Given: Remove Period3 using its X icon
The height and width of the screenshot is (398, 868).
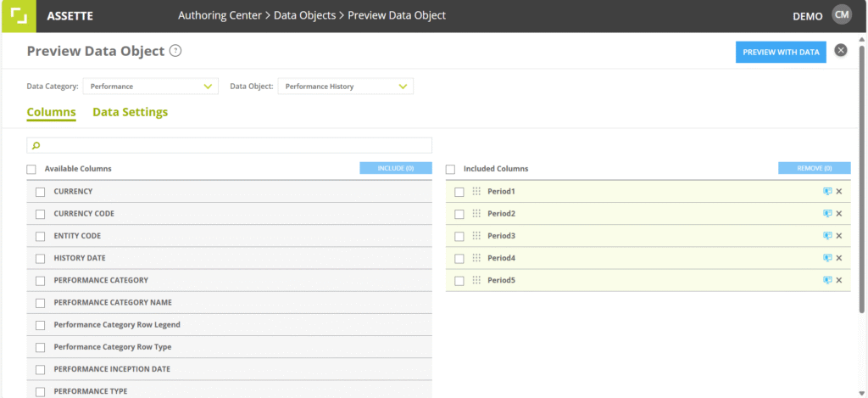Looking at the screenshot, I should 839,236.
